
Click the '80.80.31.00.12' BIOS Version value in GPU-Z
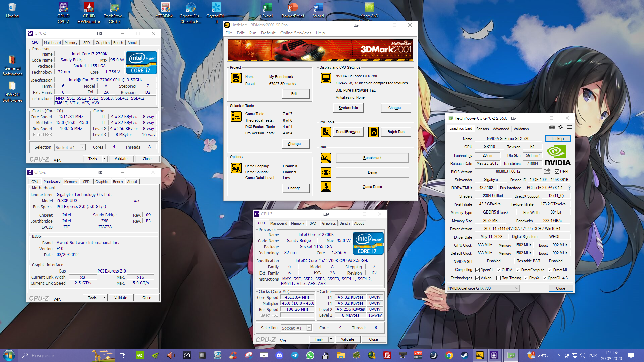tap(508, 171)
